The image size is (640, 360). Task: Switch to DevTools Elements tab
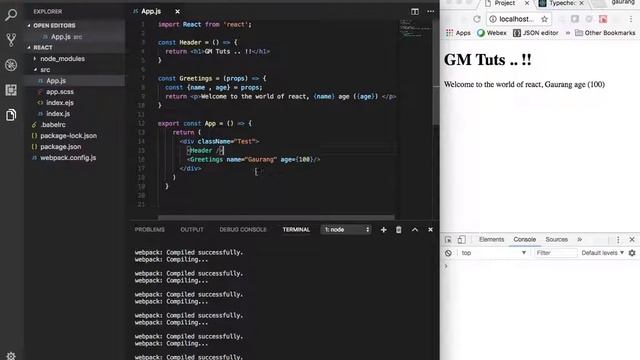491,240
